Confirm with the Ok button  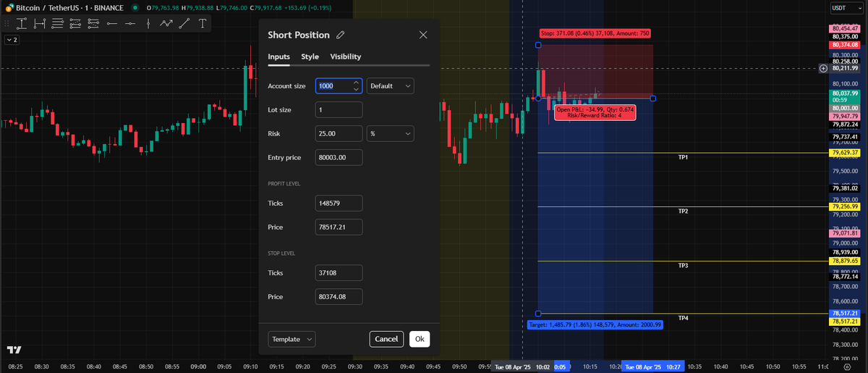[x=420, y=339]
